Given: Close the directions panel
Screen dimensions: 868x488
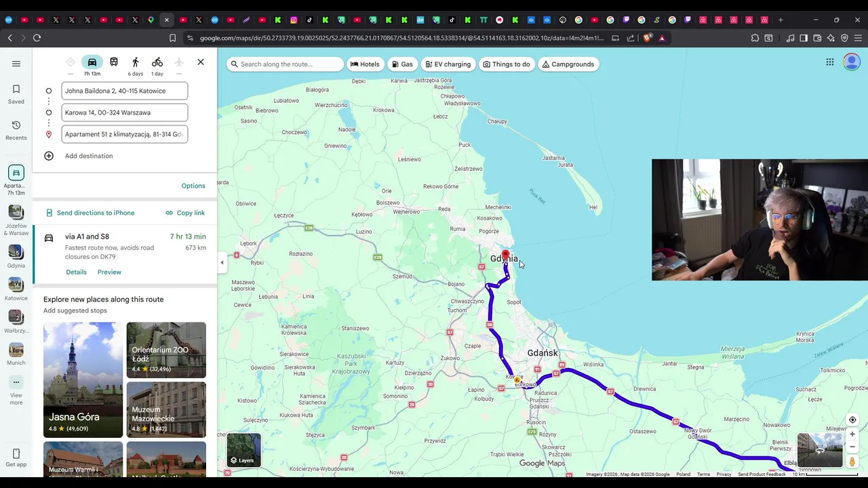Looking at the screenshot, I should (x=201, y=62).
